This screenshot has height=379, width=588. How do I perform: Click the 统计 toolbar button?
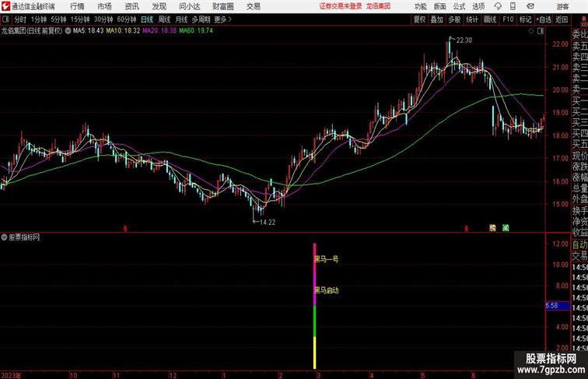(x=472, y=19)
